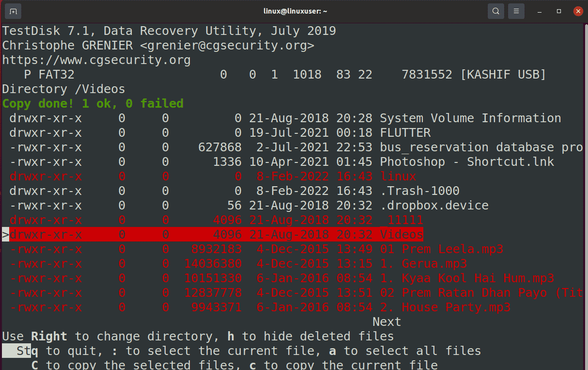Click the terminal title linux@linuxuser

pos(294,11)
